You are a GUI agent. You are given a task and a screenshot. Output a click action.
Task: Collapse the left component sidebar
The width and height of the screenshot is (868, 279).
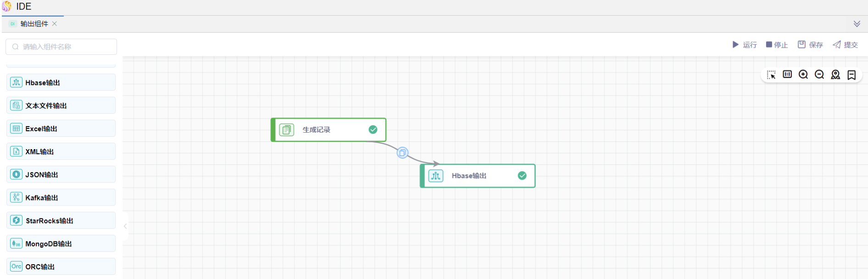pos(125,226)
